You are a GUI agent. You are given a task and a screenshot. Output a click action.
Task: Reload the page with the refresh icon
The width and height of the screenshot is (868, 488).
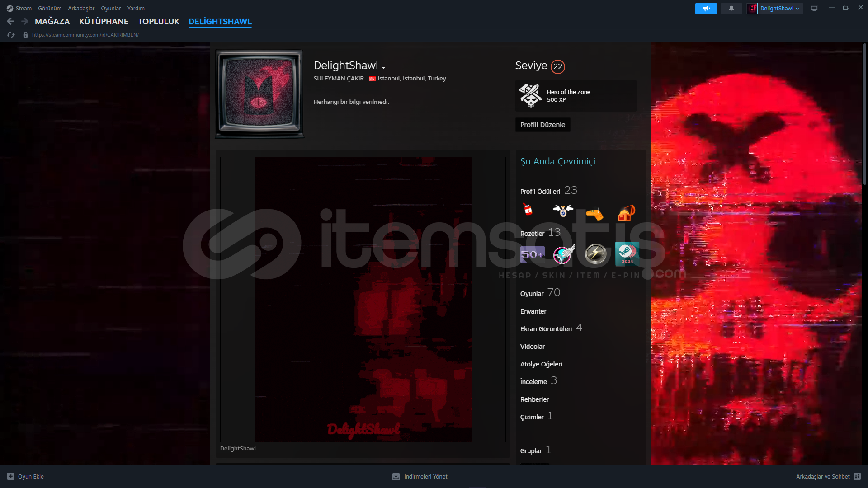click(11, 35)
